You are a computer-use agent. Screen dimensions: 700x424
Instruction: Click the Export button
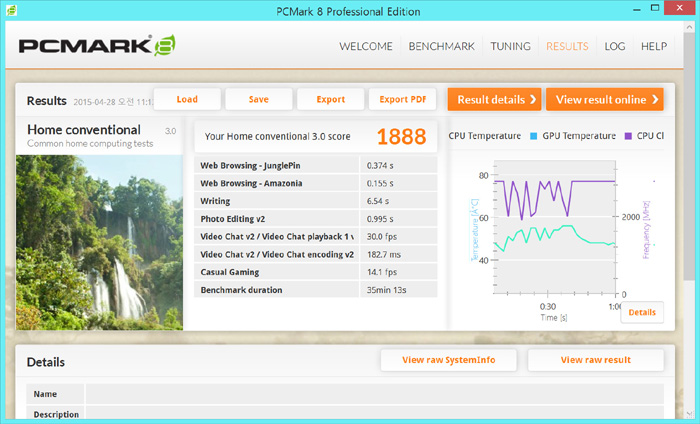(331, 99)
